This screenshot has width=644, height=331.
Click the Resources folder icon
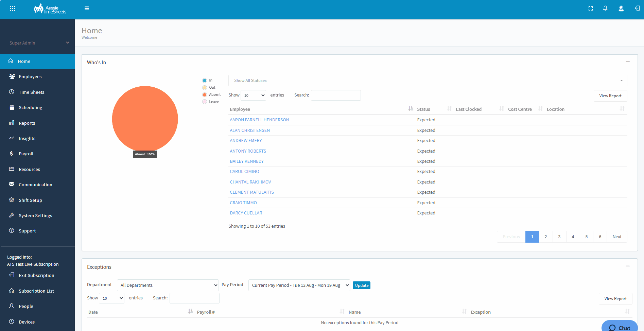12,169
